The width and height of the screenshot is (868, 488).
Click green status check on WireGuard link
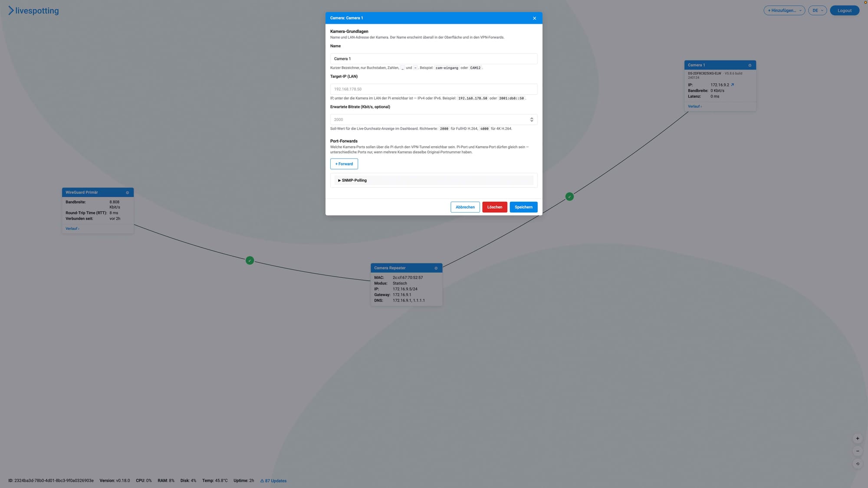[x=250, y=261]
